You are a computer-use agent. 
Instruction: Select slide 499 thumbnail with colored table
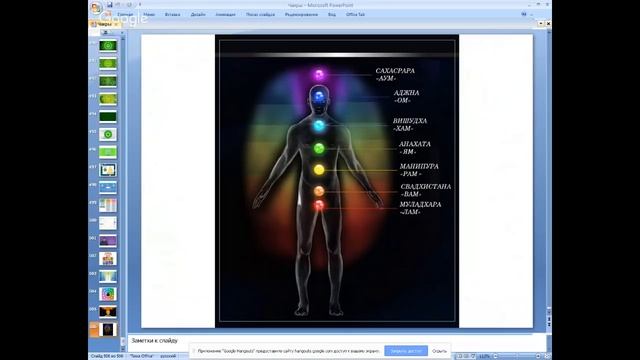108,205
